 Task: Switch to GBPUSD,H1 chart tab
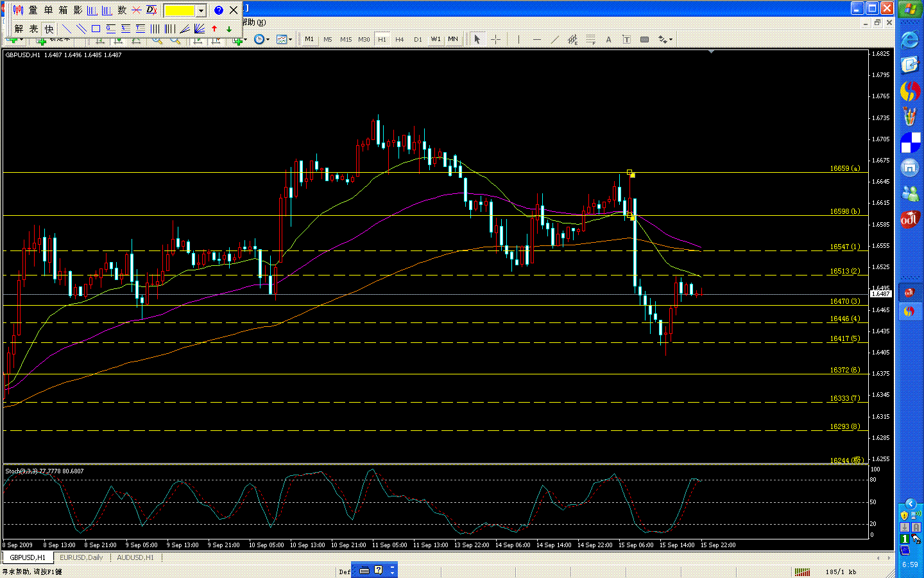(28, 557)
